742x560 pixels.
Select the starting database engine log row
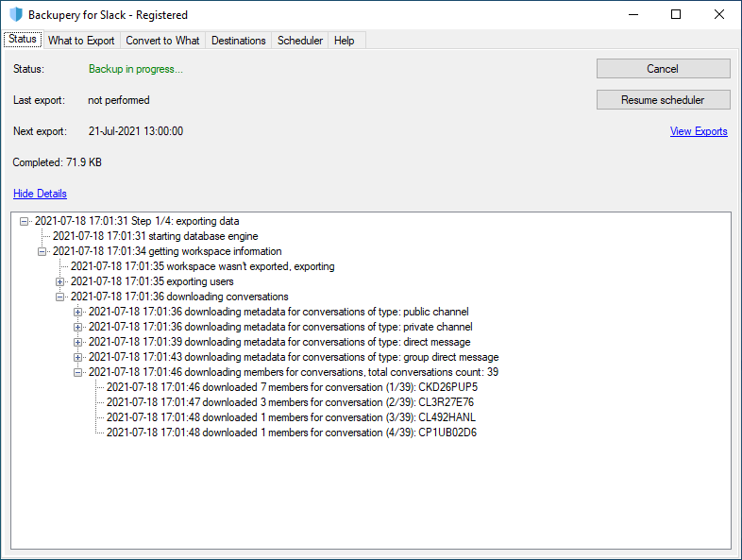click(x=155, y=236)
